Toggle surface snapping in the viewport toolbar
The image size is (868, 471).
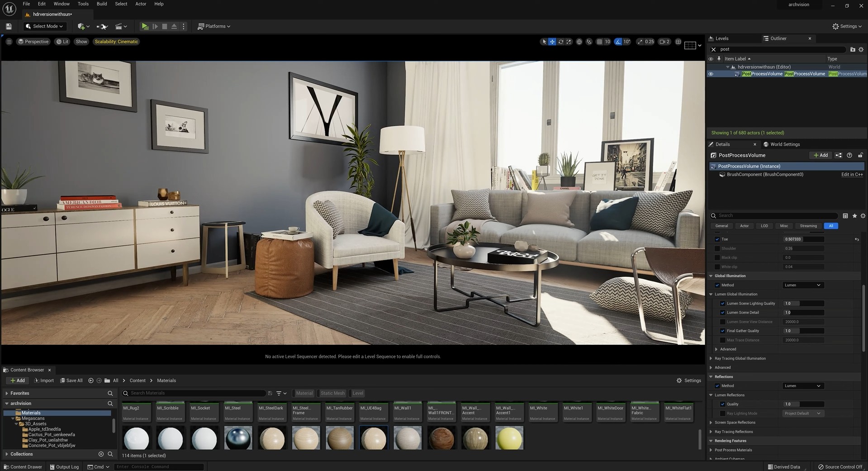tap(589, 41)
